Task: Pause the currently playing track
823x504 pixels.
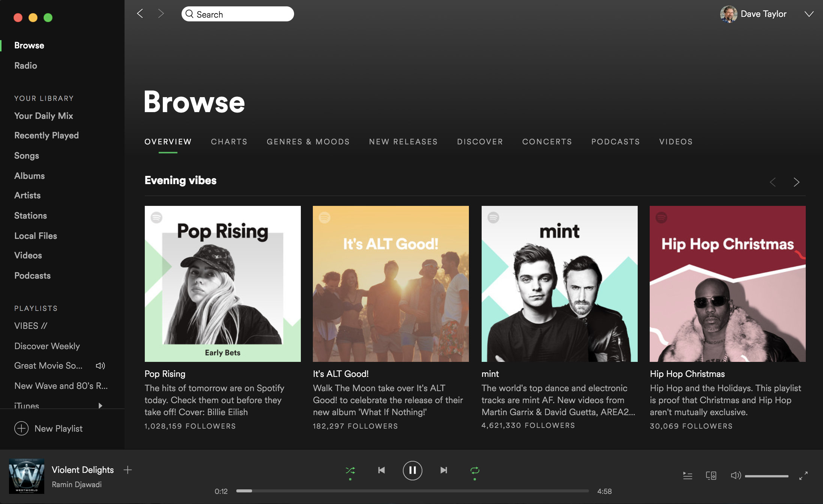Action: (412, 469)
